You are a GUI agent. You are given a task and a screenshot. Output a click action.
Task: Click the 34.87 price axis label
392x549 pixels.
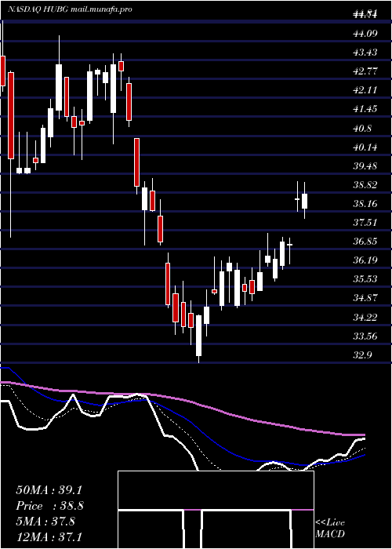[366, 298]
